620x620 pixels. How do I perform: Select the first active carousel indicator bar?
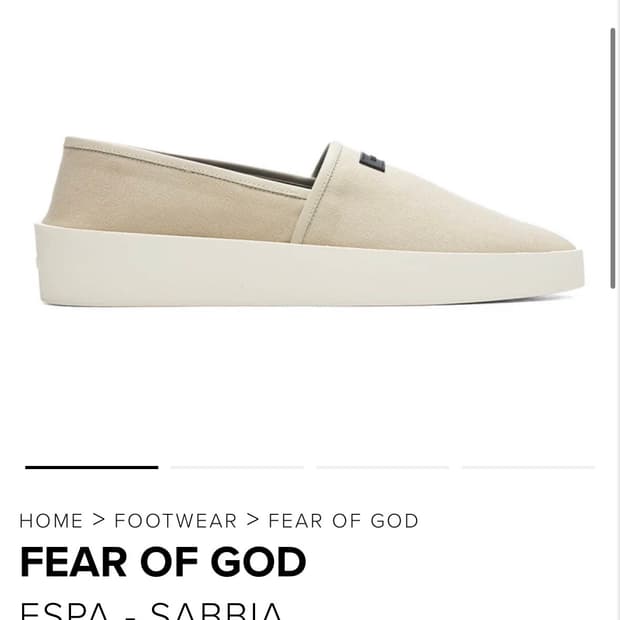click(x=92, y=467)
